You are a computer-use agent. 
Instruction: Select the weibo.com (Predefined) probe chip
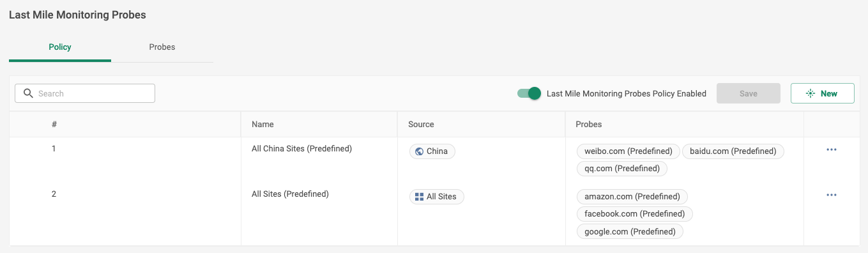click(x=628, y=151)
